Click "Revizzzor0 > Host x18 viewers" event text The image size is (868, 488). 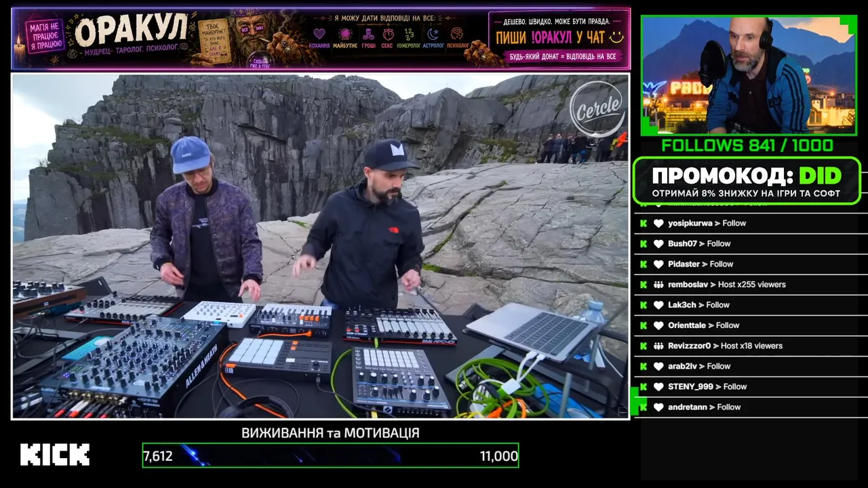(x=725, y=346)
